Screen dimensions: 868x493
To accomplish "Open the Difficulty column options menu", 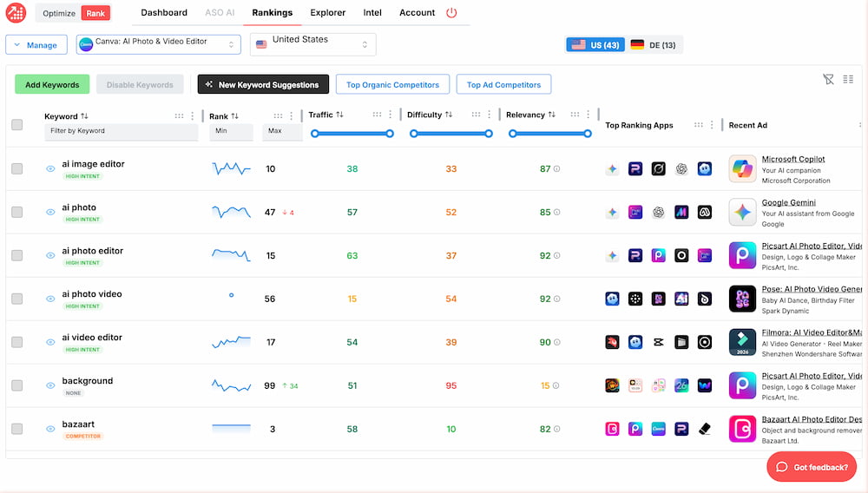I will click(x=489, y=115).
